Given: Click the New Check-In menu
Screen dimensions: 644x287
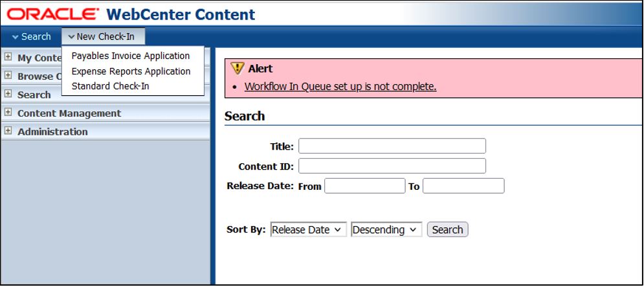Looking at the screenshot, I should tap(103, 36).
